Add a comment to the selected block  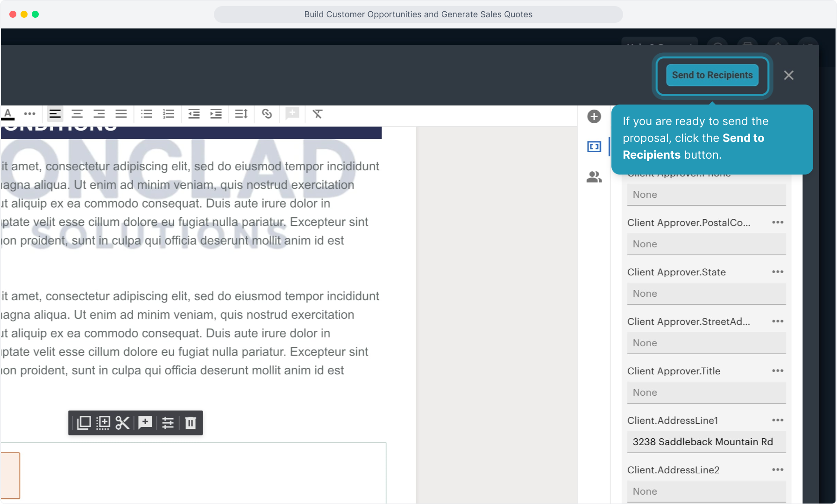145,423
